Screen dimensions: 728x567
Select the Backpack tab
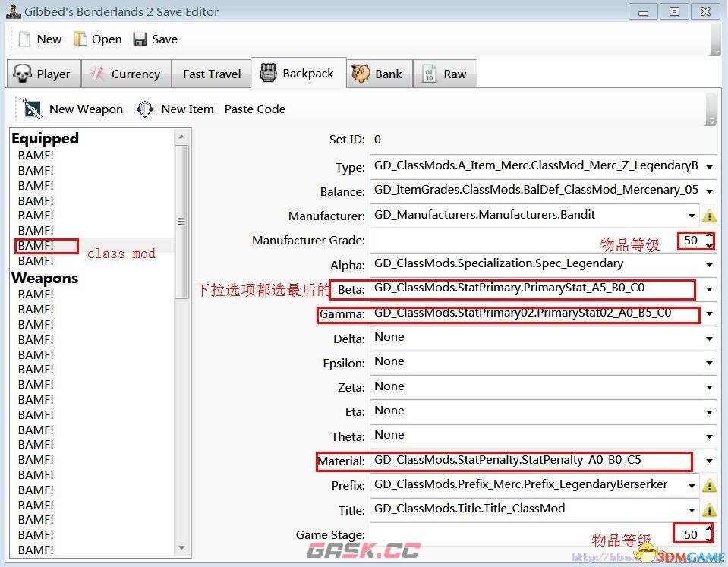point(298,72)
